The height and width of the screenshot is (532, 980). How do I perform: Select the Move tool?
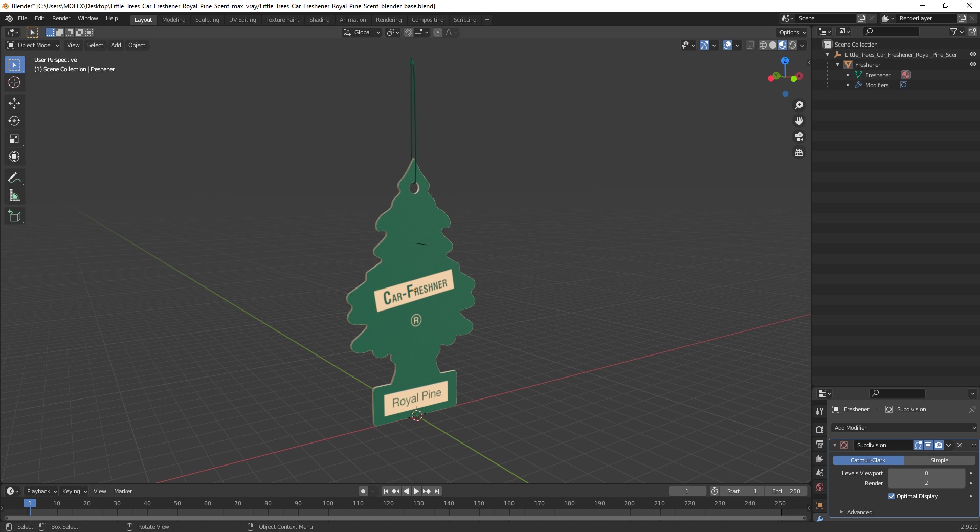(14, 103)
